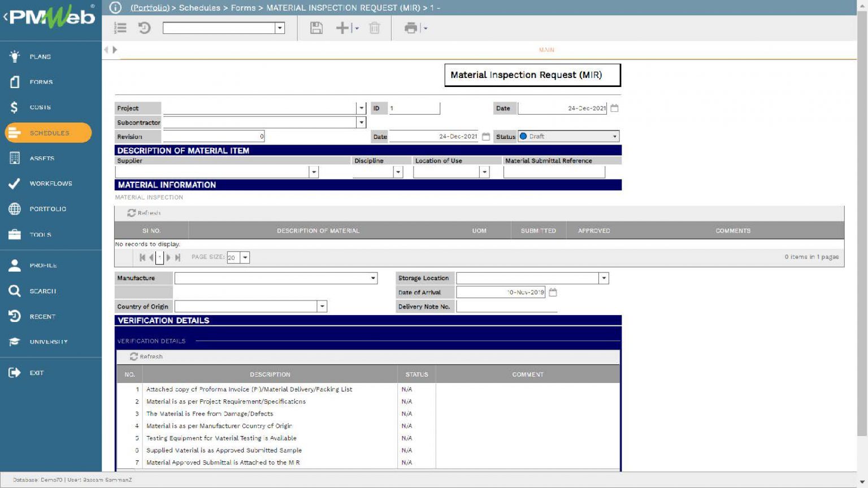868x488 pixels.
Task: Open the Subcontractor selection dropdown
Action: click(362, 122)
